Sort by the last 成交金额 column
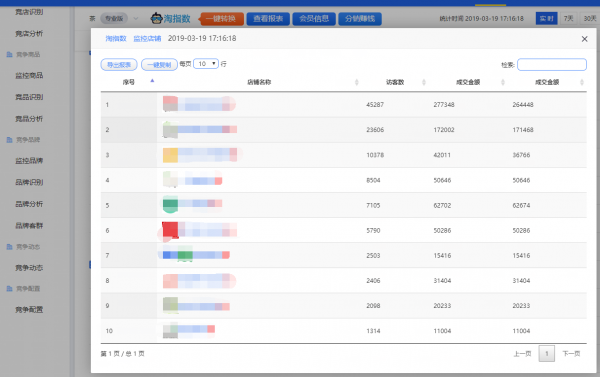Image resolution: width=600 pixels, height=377 pixels. coord(582,82)
